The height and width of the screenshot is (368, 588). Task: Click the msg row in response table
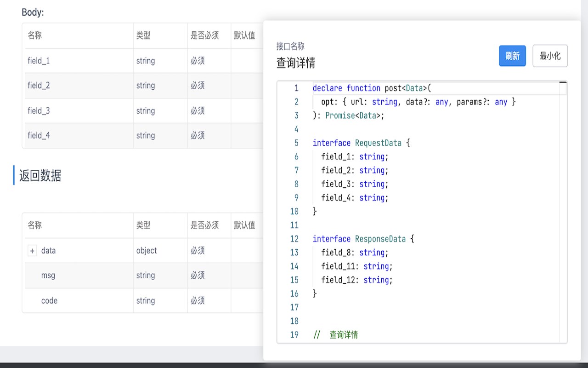48,276
